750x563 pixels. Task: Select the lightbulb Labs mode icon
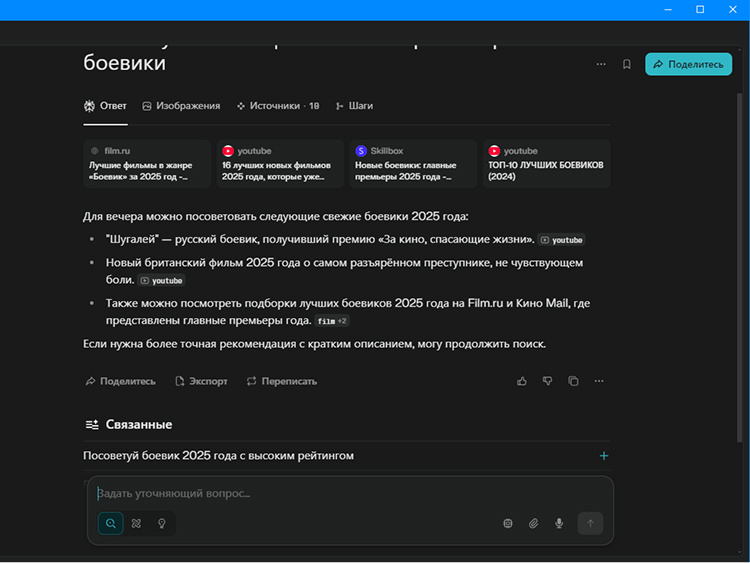coord(162,523)
